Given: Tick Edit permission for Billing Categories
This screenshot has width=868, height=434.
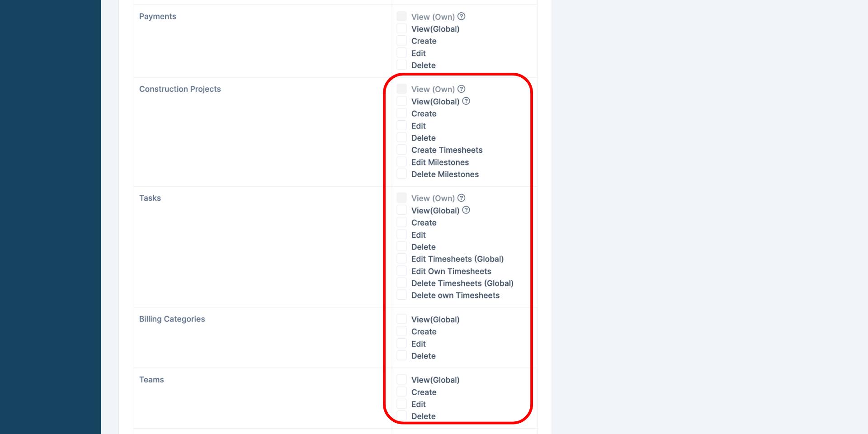Looking at the screenshot, I should click(x=401, y=344).
